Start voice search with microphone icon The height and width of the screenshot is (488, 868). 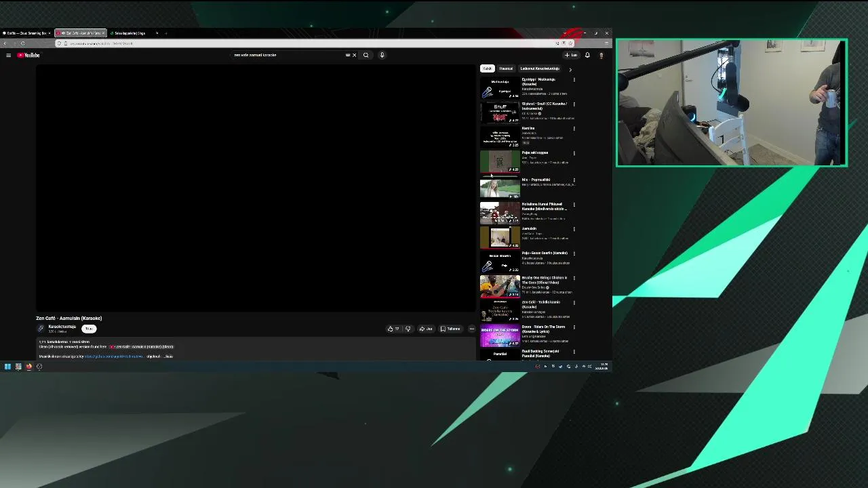(x=382, y=55)
